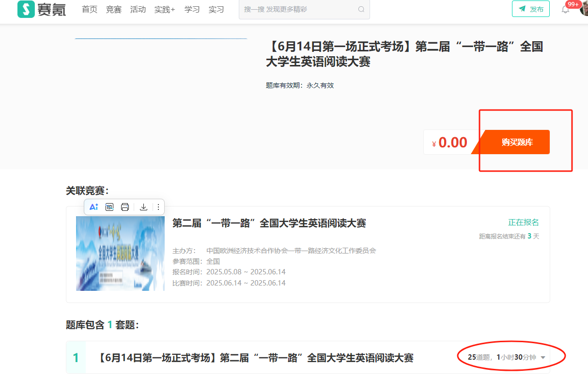Viewport: 588px width, 381px height.
Task: Click the search magnifier icon
Action: (361, 9)
